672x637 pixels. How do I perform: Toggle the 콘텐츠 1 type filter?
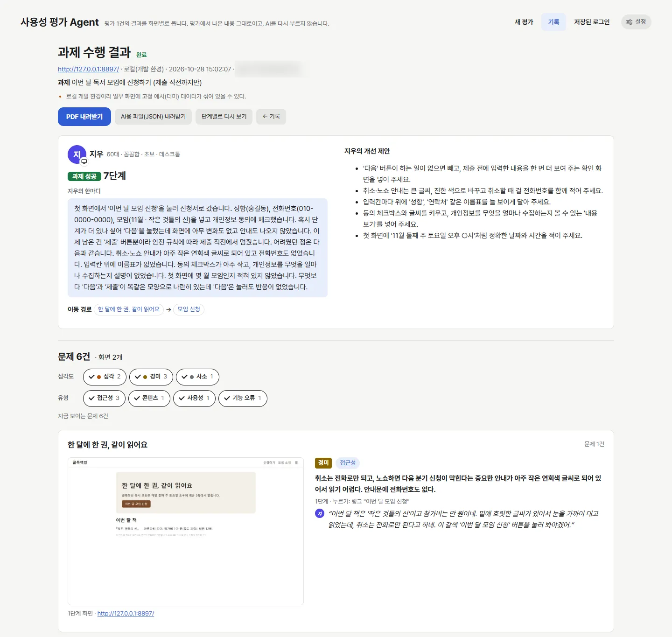(x=149, y=398)
